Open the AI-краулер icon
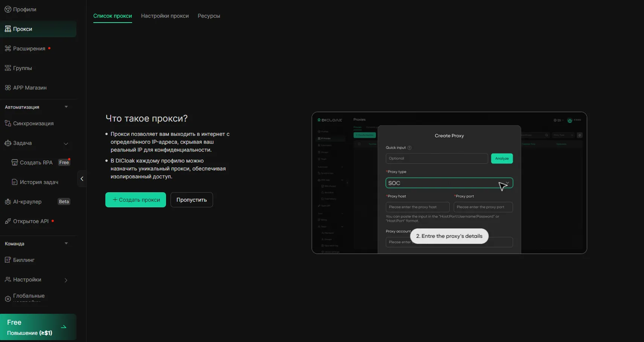Screen dimensions: 644x342 [8, 202]
